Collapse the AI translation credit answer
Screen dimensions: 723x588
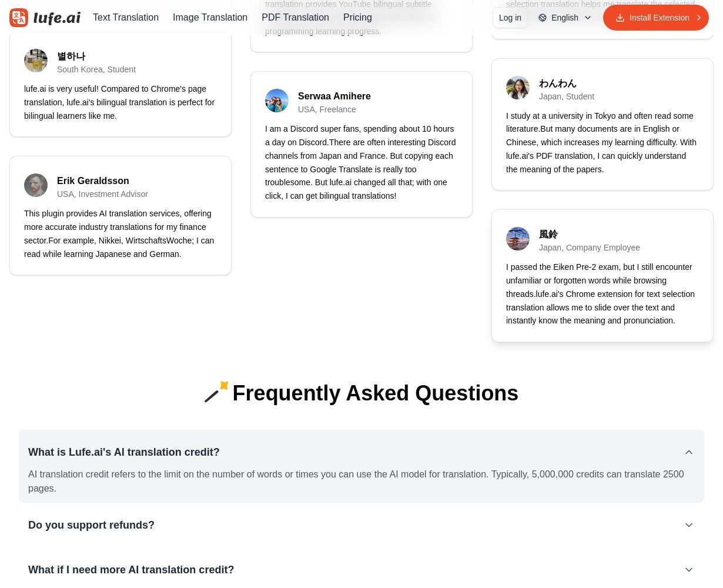pyautogui.click(x=689, y=452)
